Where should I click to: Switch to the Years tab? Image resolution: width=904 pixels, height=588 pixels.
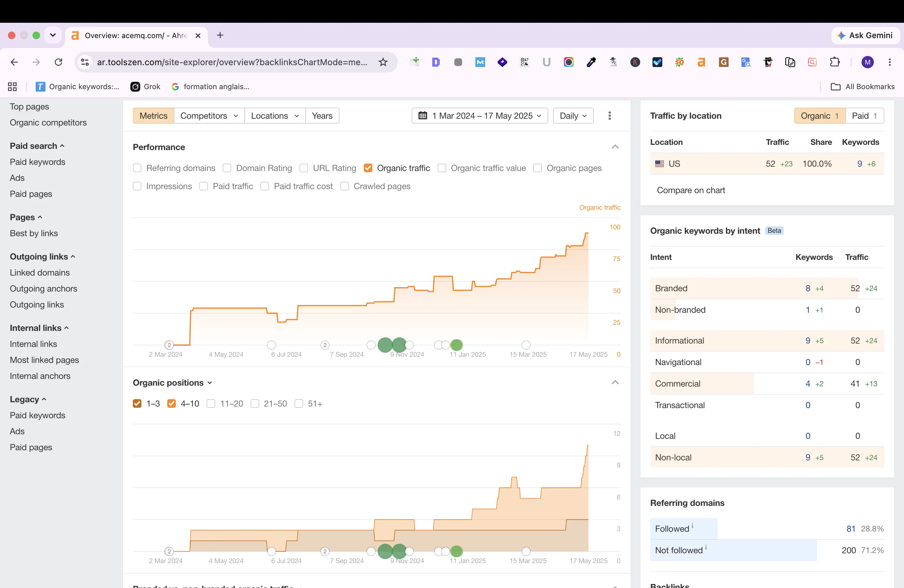click(322, 115)
